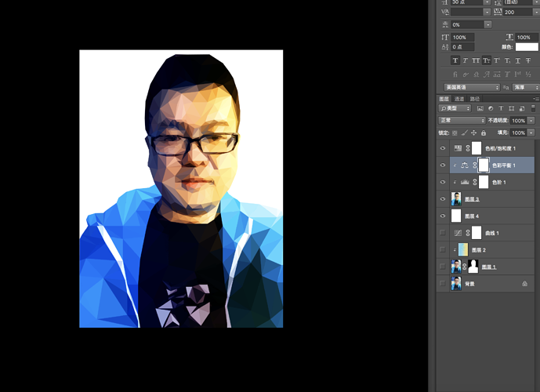Toggle Underline text style
Image resolution: width=540 pixels, height=392 pixels.
point(517,60)
